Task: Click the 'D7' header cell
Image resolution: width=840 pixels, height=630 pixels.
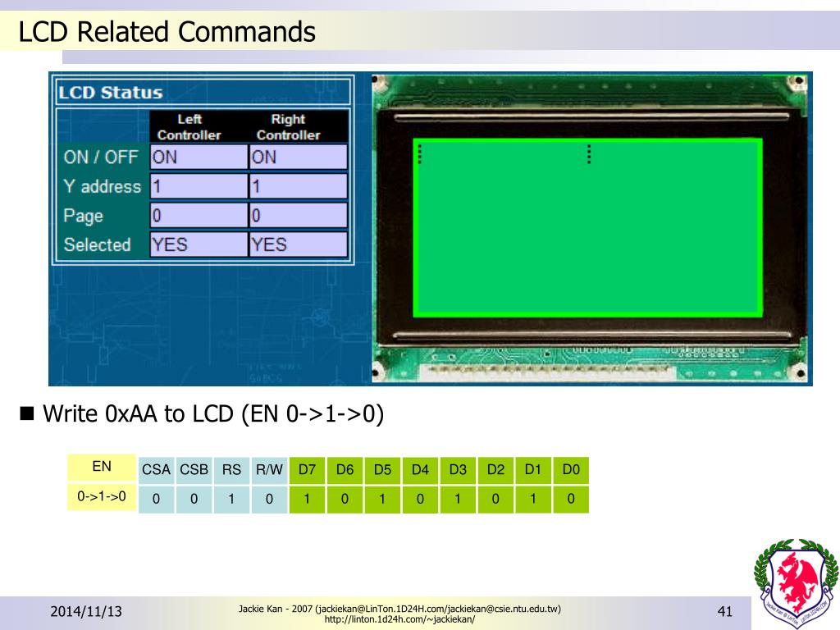Action: pyautogui.click(x=307, y=470)
